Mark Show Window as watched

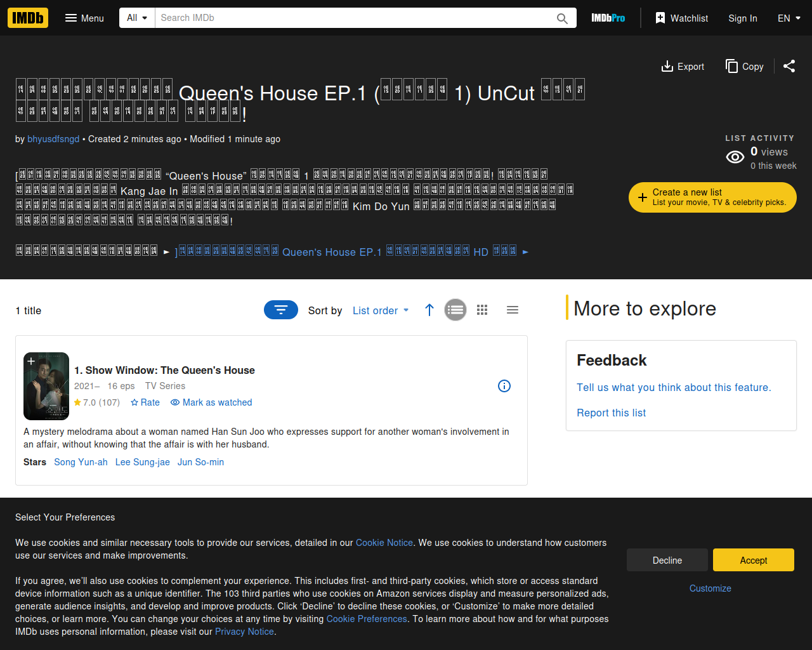(x=211, y=402)
